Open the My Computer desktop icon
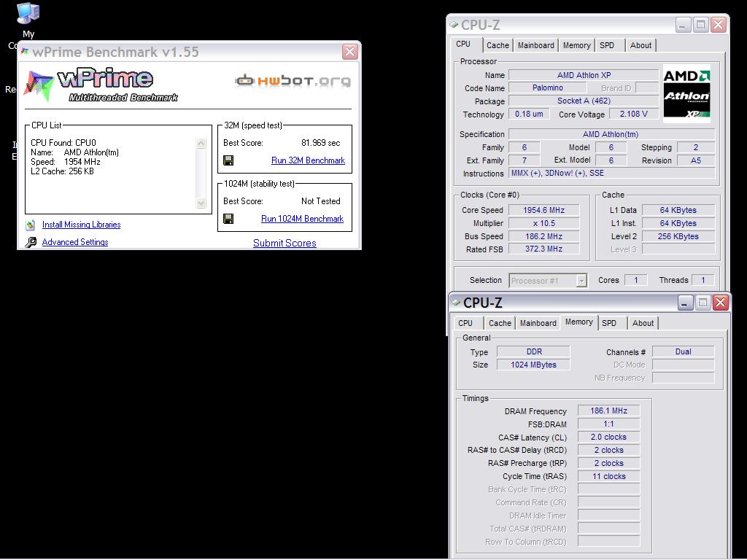 tap(28, 13)
